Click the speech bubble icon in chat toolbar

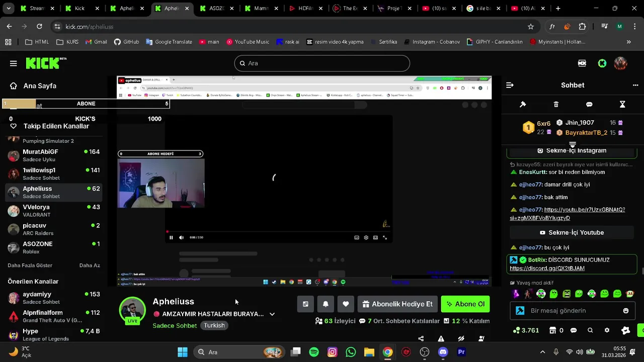[589, 104]
